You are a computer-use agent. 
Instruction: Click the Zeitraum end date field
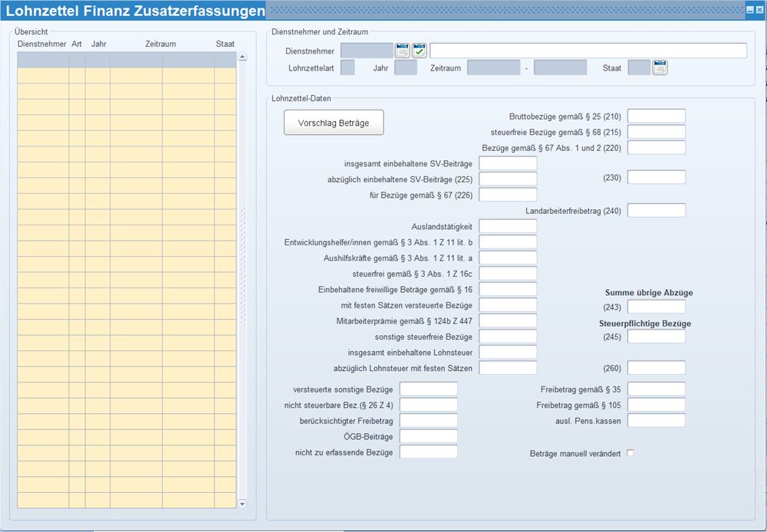pyautogui.click(x=560, y=67)
